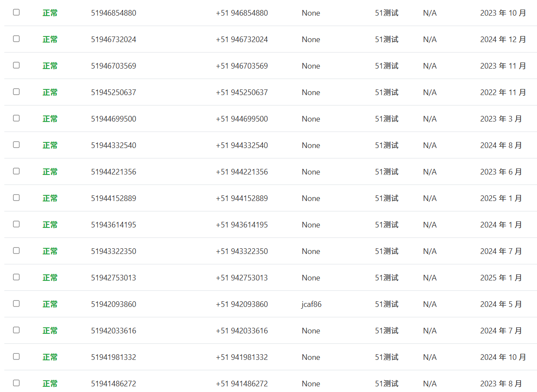This screenshot has height=392, width=537.
Task: Select the checkbox for 51944152889
Action: click(17, 198)
